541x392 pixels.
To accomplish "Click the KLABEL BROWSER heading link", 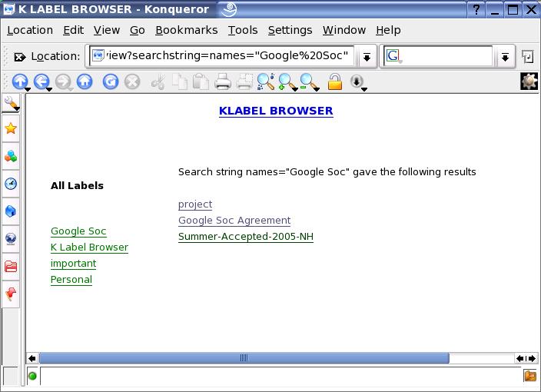I will pos(276,111).
